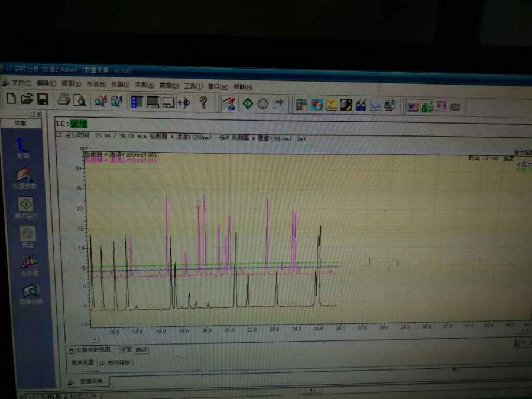Image resolution: width=532 pixels, height=399 pixels.
Task: Open 批处理 from the sidebar
Action: (30, 265)
